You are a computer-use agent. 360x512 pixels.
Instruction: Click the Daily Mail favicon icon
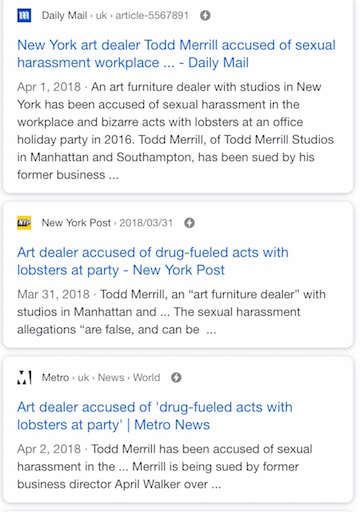click(24, 15)
